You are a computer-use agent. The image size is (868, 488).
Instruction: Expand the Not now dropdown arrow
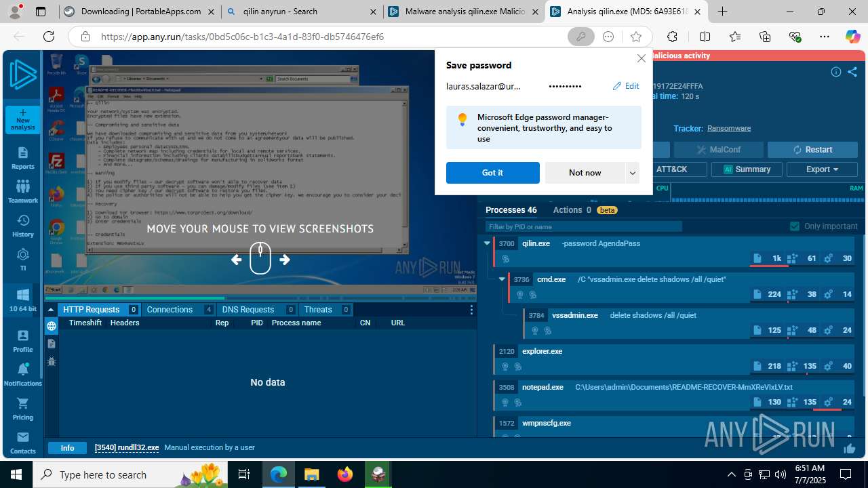coord(633,173)
